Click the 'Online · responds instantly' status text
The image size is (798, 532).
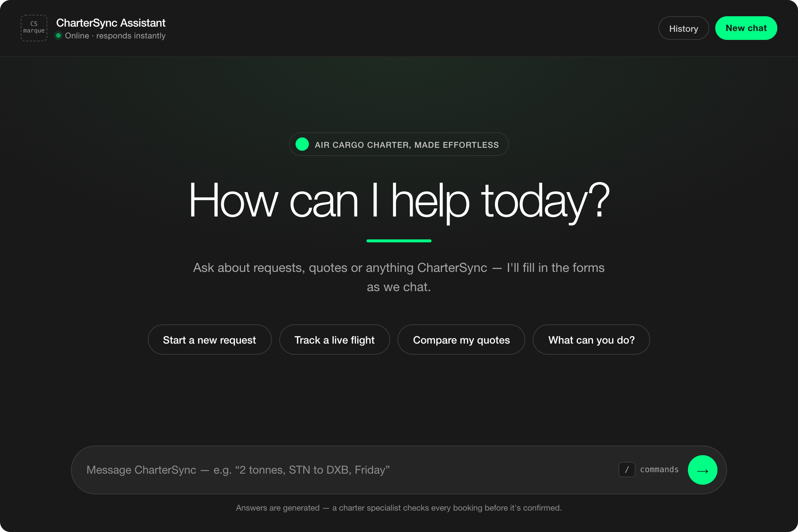(115, 36)
